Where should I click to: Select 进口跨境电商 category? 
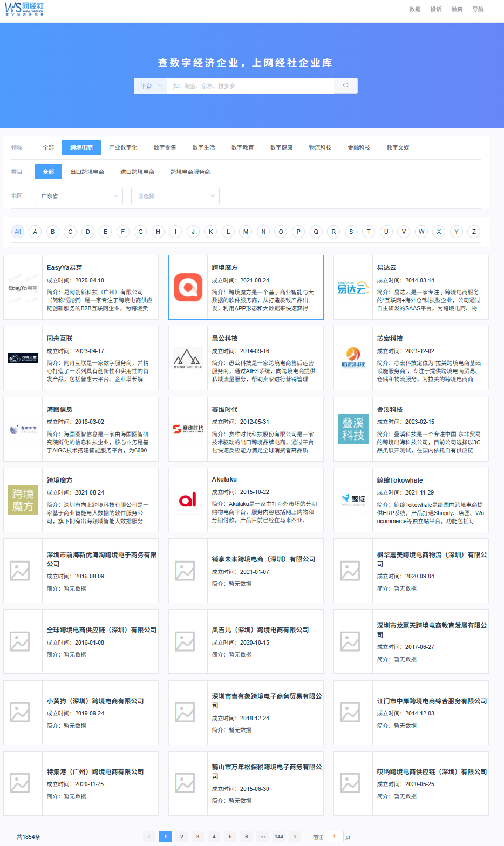point(138,172)
